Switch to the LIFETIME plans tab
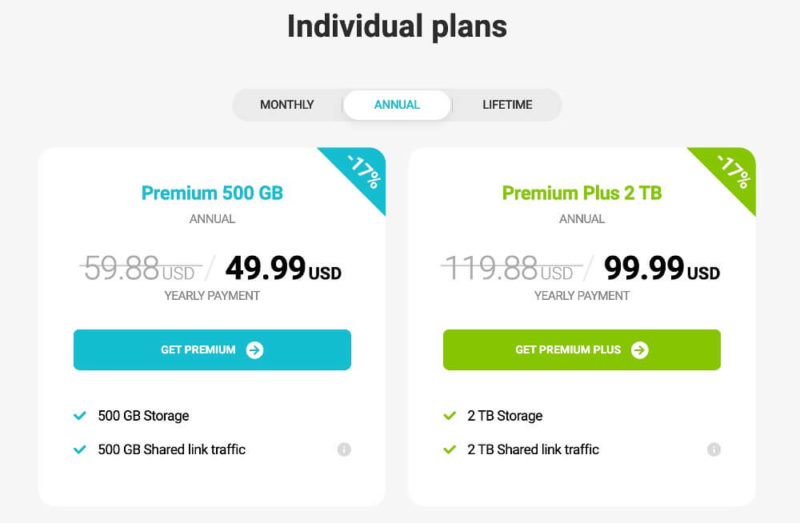Screen dimensions: 800x523 tap(507, 105)
